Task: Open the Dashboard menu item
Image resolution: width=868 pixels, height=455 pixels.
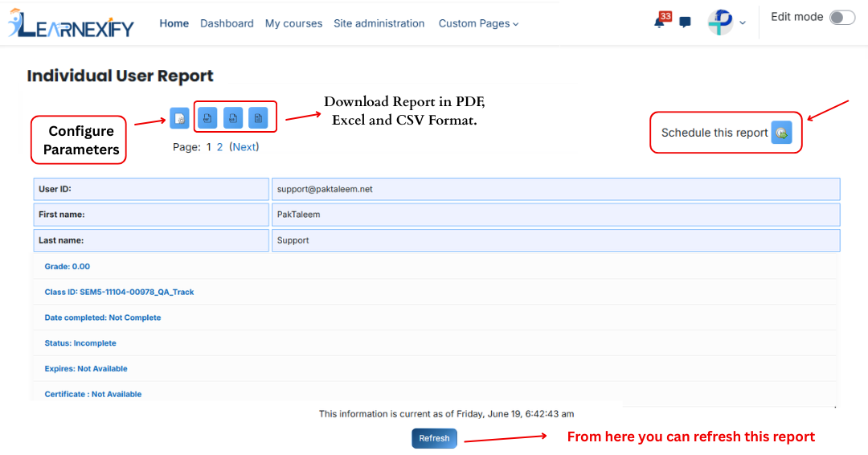Action: coord(227,23)
